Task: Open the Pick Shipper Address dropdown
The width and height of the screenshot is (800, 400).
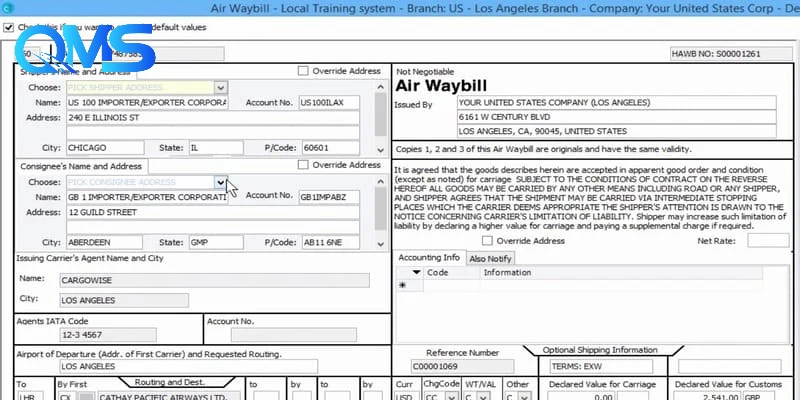Action: point(220,88)
